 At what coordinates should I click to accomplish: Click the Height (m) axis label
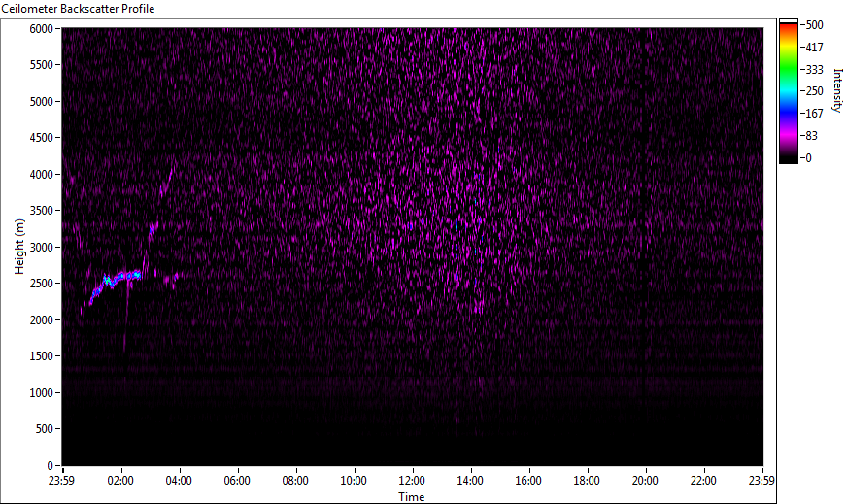point(20,247)
